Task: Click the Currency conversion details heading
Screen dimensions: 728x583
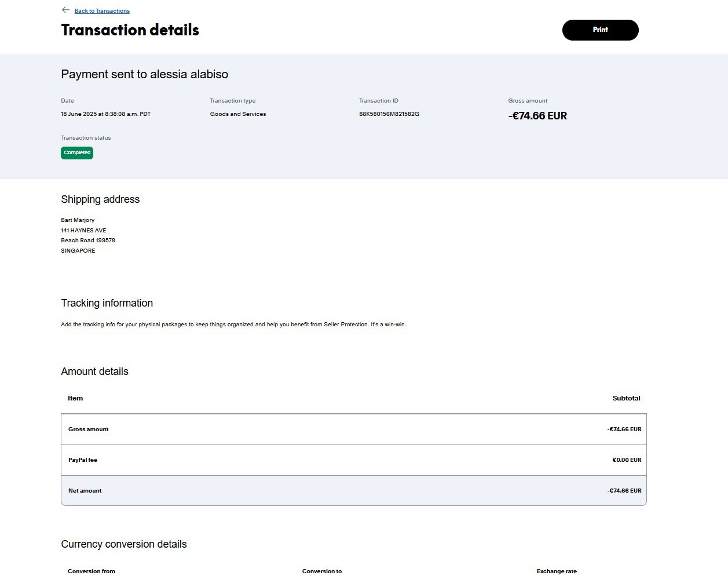Action: 124,544
